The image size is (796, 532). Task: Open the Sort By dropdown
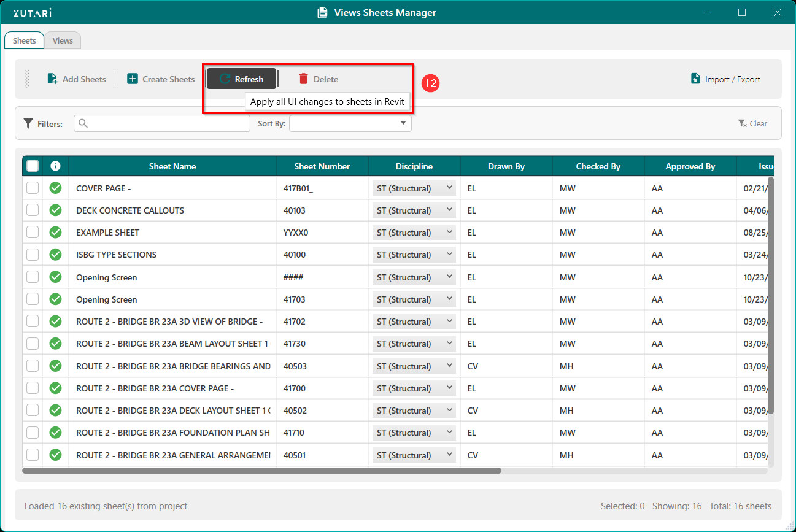[x=350, y=123]
